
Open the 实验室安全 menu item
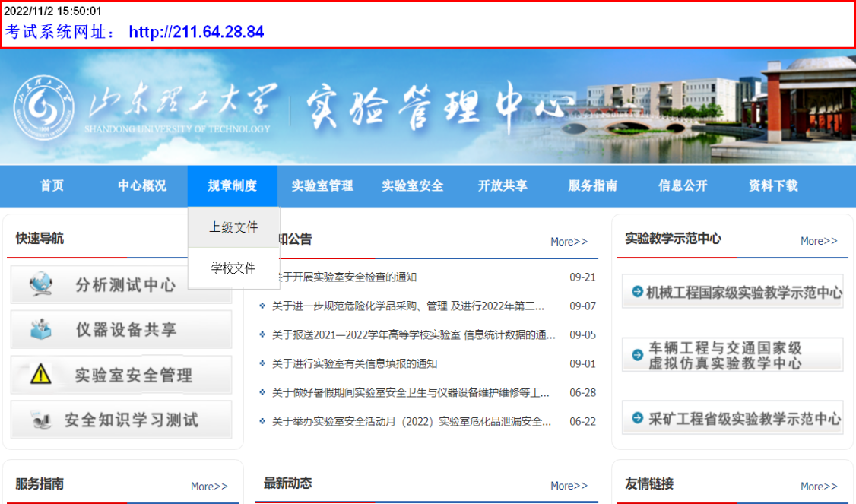tap(412, 185)
